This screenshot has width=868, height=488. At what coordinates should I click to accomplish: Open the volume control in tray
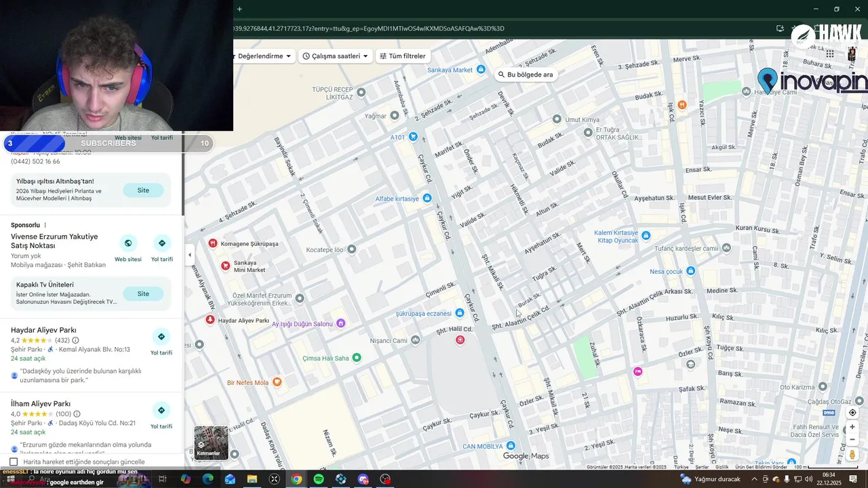click(808, 479)
